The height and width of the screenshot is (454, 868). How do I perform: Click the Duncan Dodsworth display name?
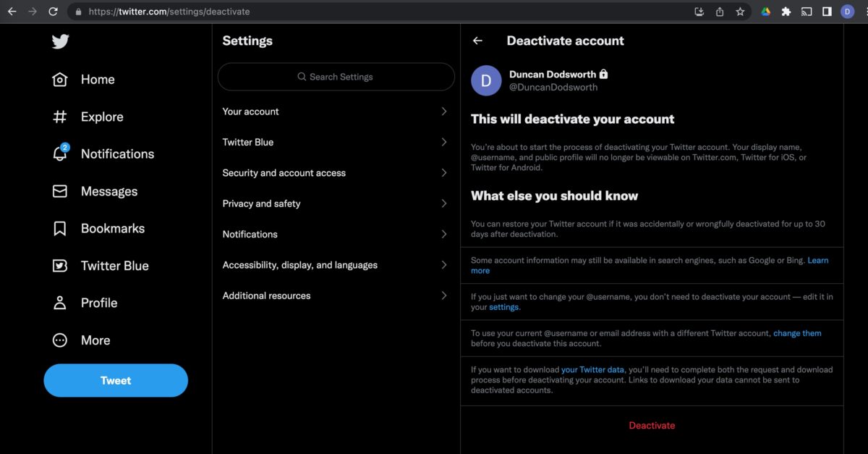(553, 74)
